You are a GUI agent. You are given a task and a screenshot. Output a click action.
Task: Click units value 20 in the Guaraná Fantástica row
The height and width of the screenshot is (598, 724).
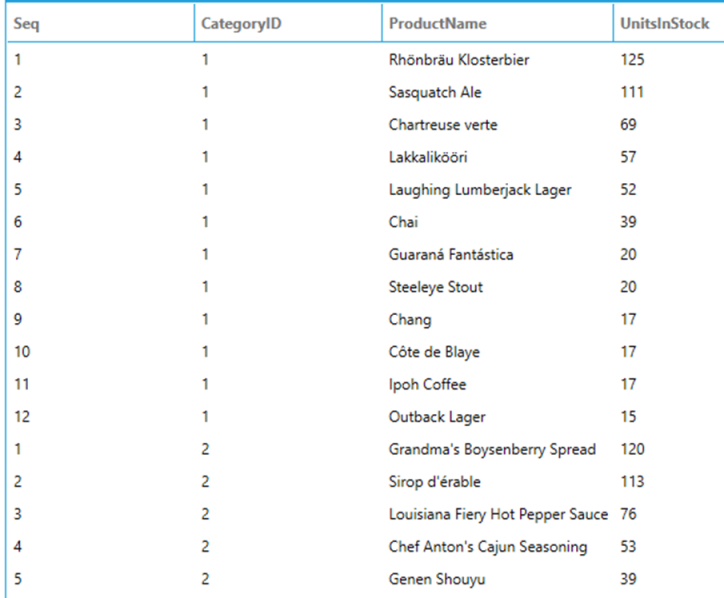tap(628, 254)
